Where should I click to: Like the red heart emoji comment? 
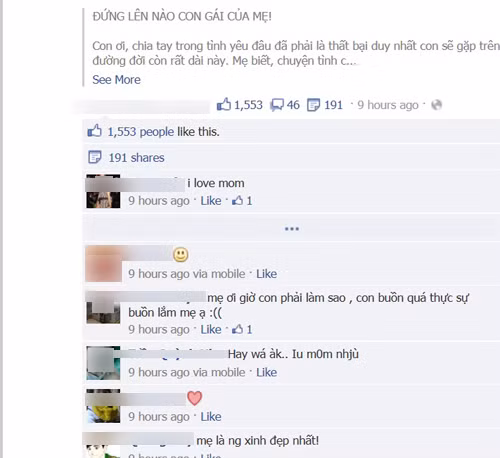tap(211, 417)
